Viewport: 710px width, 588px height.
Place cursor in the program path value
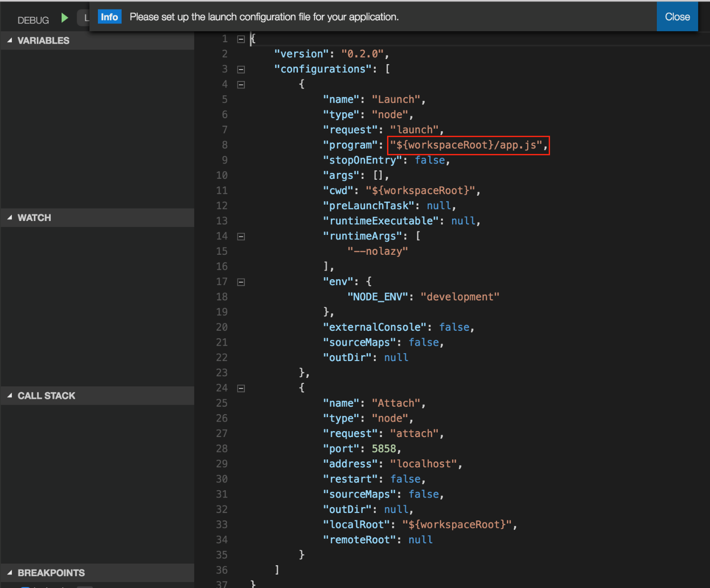click(x=467, y=145)
